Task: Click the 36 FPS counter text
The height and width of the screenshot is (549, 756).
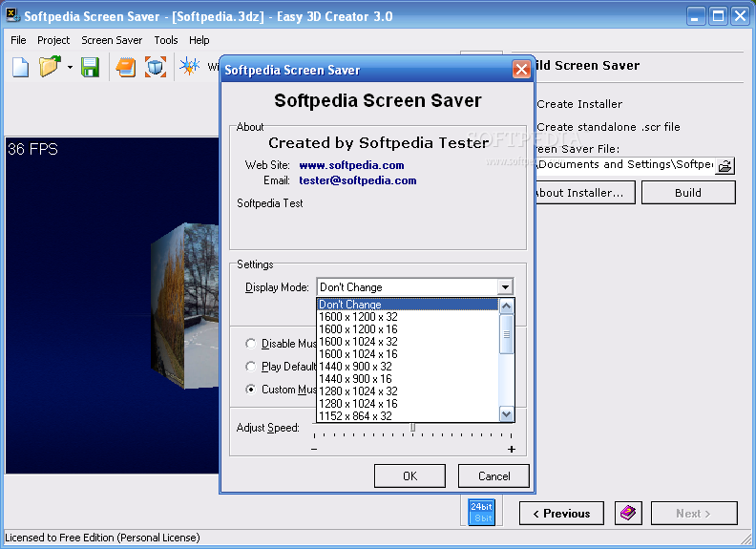Action: tap(32, 149)
